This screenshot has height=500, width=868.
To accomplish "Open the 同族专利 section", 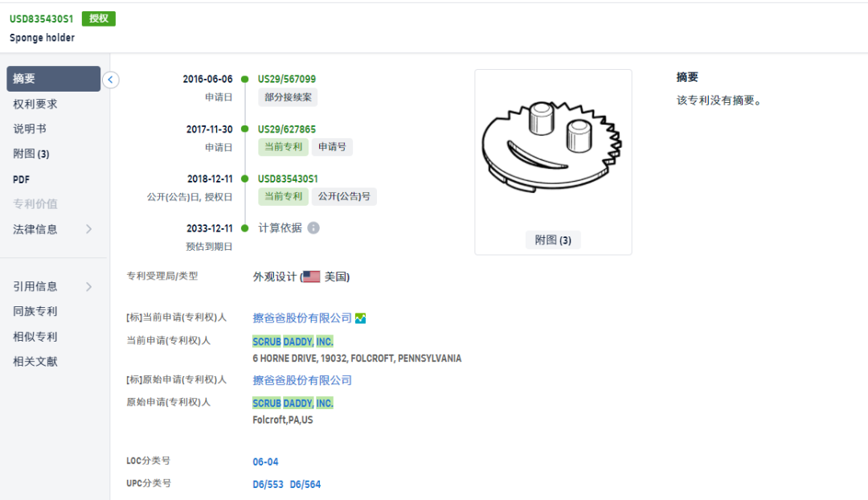I will point(35,311).
